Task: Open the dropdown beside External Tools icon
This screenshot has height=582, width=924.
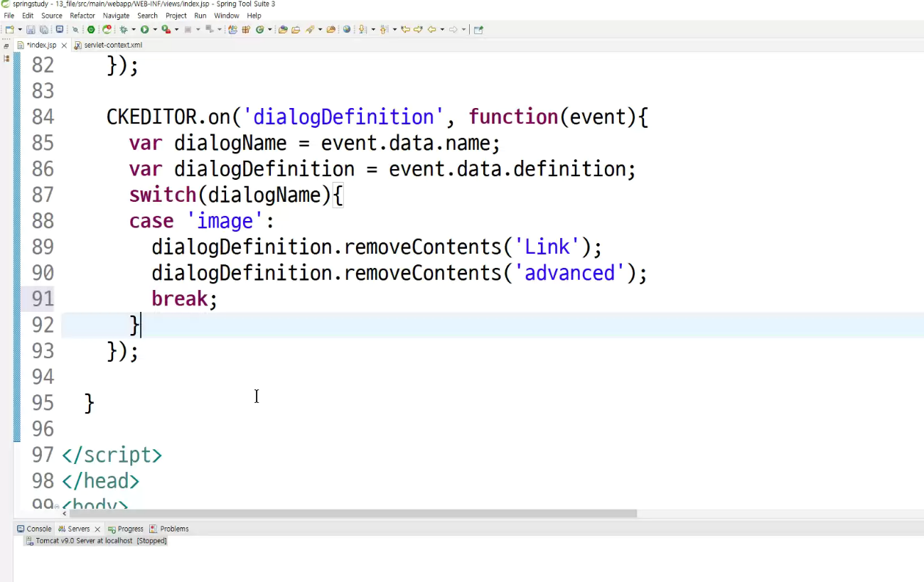Action: point(176,30)
